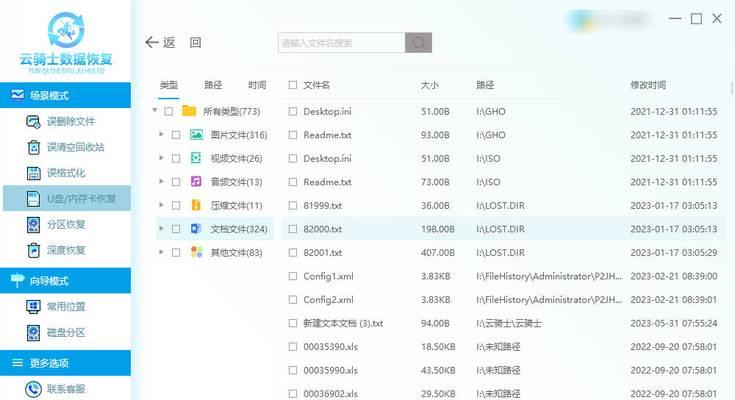Expand the 文档文件 tree node

click(161, 228)
